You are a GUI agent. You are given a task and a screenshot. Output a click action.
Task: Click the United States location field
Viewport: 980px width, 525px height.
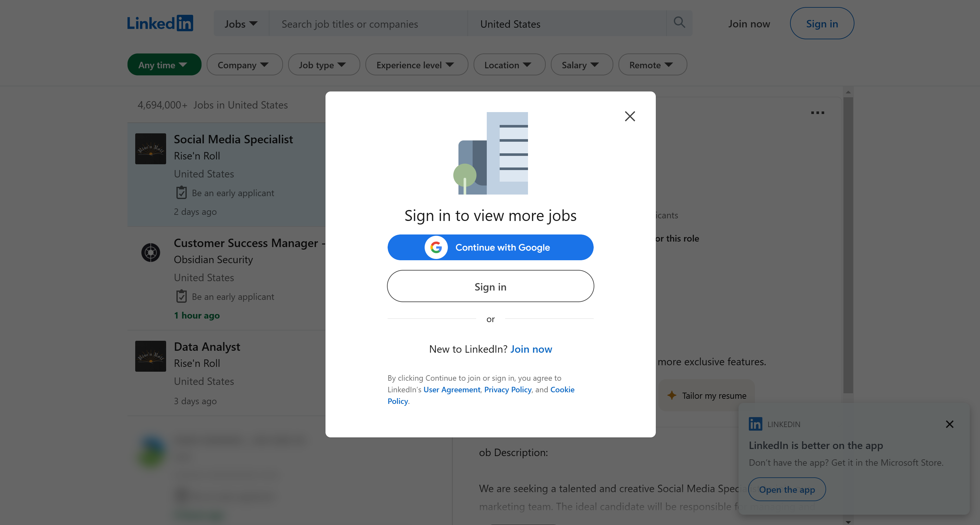point(567,23)
